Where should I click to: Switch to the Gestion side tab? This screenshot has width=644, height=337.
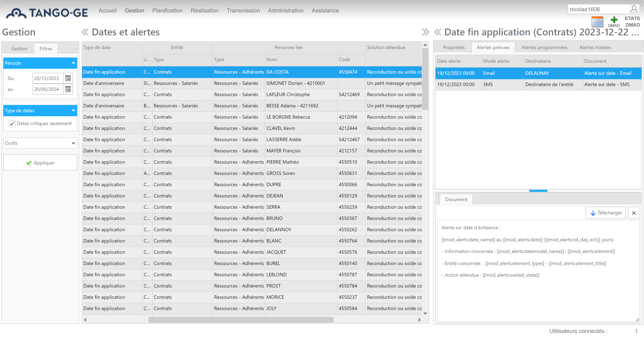click(19, 48)
